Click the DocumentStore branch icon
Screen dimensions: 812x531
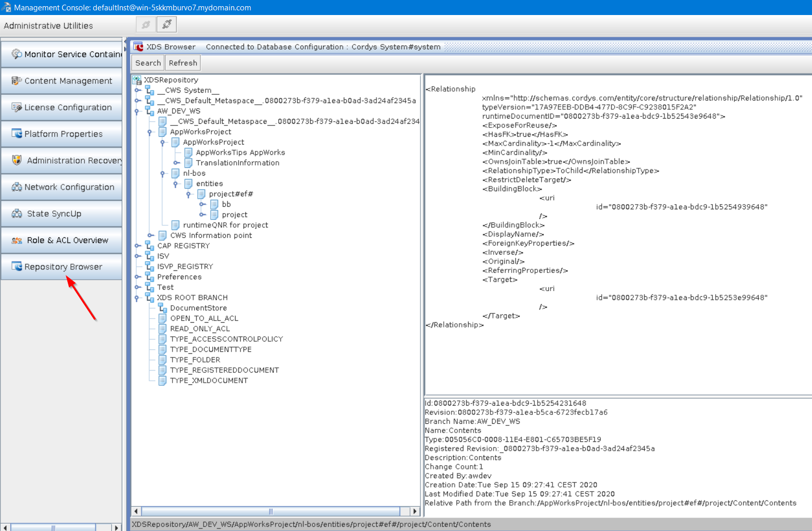(163, 308)
